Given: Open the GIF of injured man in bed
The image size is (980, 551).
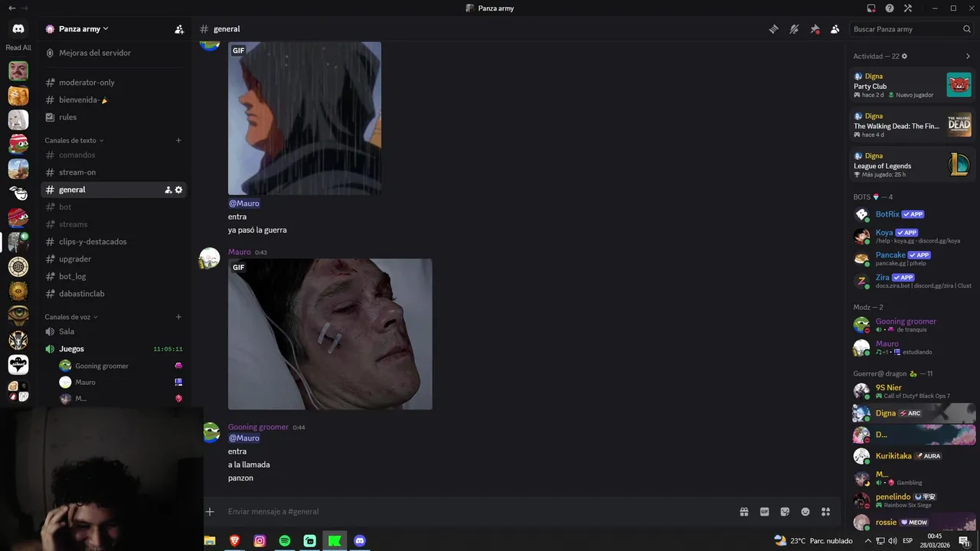Looking at the screenshot, I should pos(330,334).
